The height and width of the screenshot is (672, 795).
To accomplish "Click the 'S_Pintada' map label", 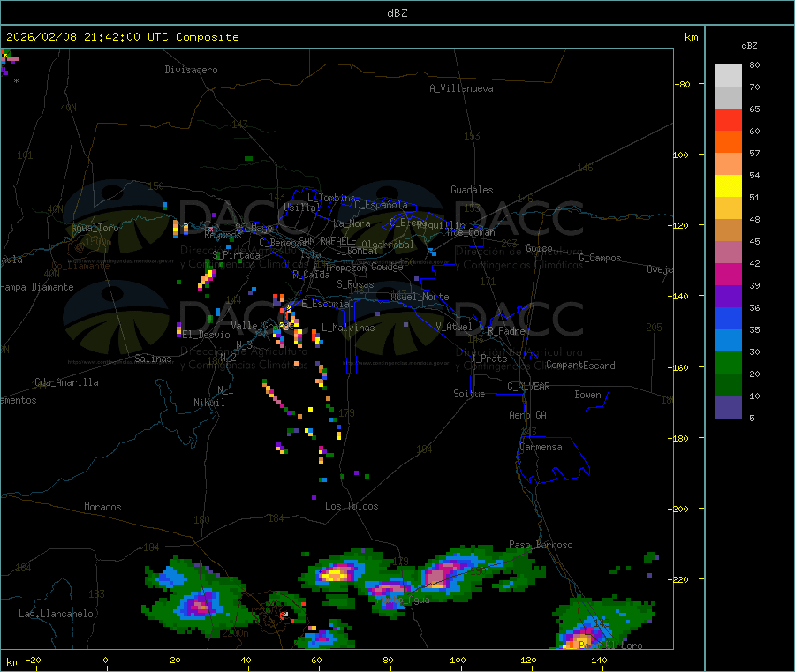I will tap(236, 255).
